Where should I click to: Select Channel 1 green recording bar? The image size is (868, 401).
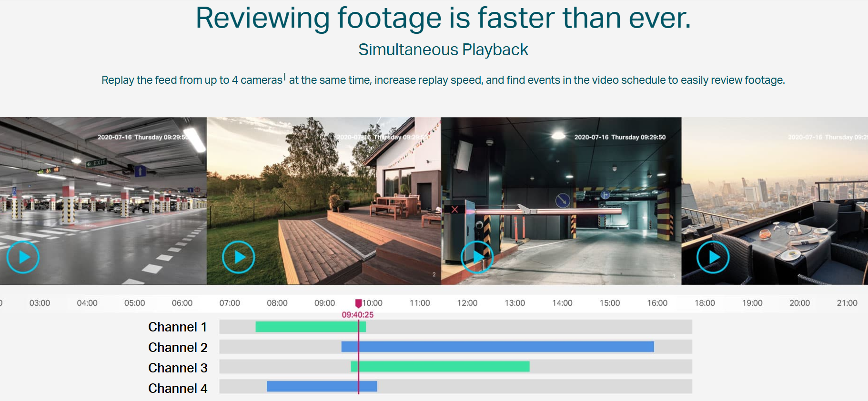[310, 327]
